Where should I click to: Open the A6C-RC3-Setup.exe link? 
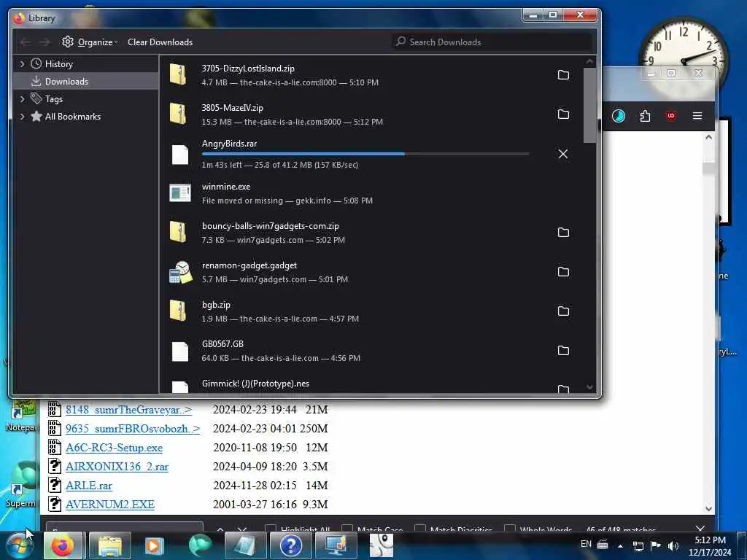click(114, 448)
